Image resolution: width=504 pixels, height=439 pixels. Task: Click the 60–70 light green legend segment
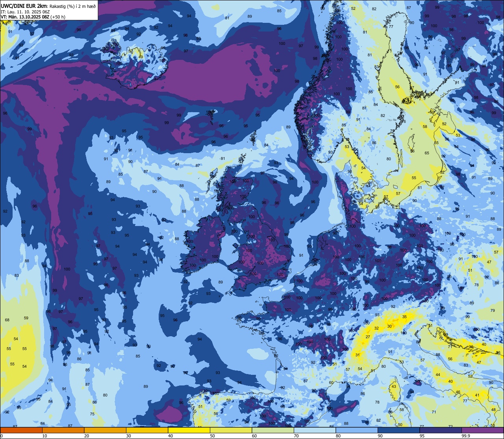tap(273, 430)
